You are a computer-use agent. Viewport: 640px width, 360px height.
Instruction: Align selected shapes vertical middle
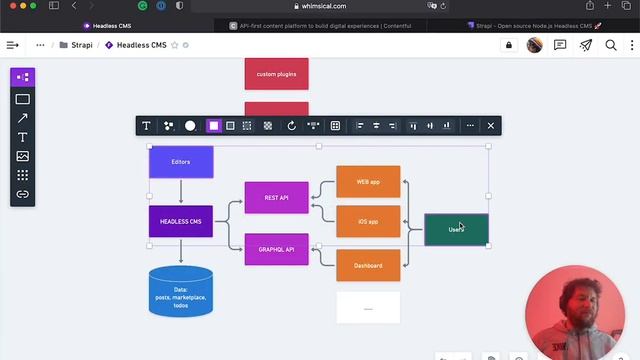tap(430, 126)
